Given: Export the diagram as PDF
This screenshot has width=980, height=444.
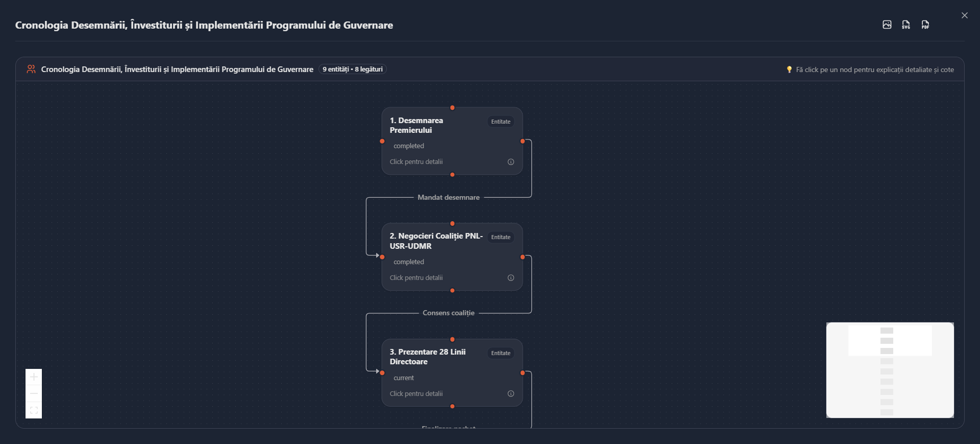Looking at the screenshot, I should pyautogui.click(x=925, y=25).
